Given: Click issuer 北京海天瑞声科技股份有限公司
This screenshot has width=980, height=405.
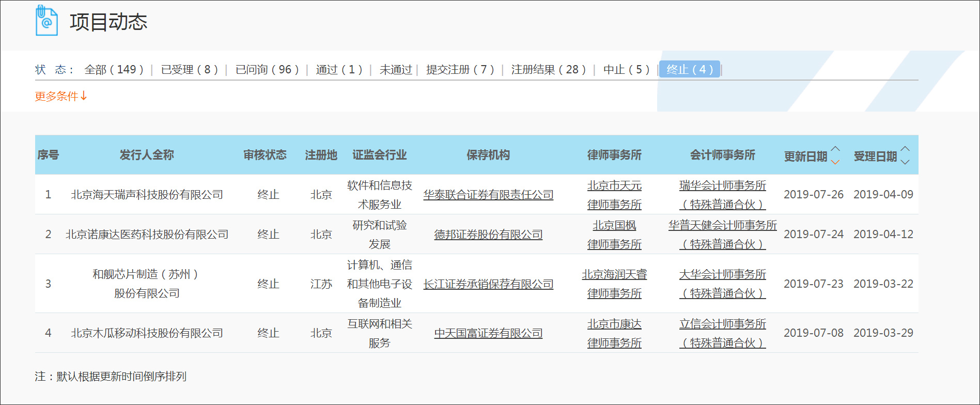Looking at the screenshot, I should pyautogui.click(x=147, y=195).
